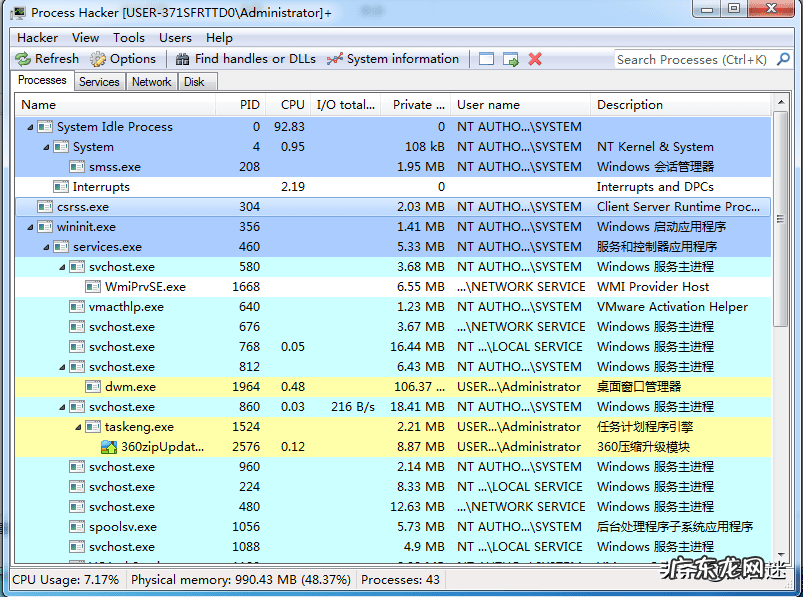Click the find window toolbar icon
The height and width of the screenshot is (597, 803).
487,59
